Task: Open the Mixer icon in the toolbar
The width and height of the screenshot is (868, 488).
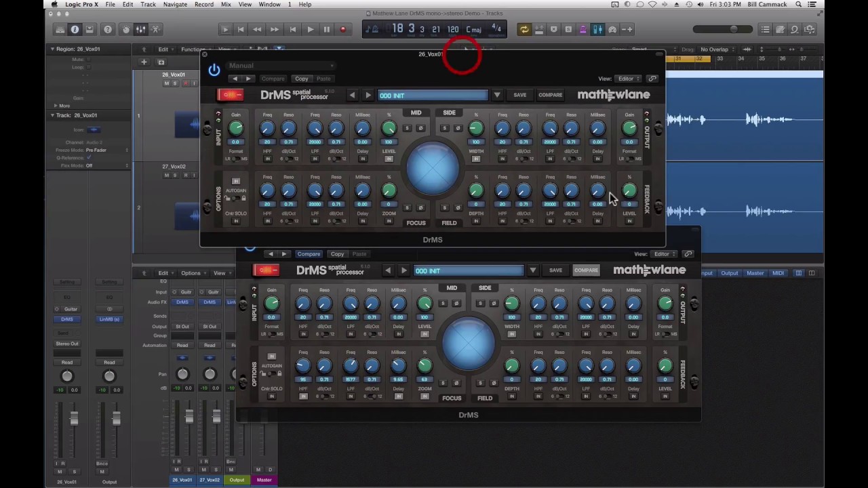Action: tap(140, 30)
